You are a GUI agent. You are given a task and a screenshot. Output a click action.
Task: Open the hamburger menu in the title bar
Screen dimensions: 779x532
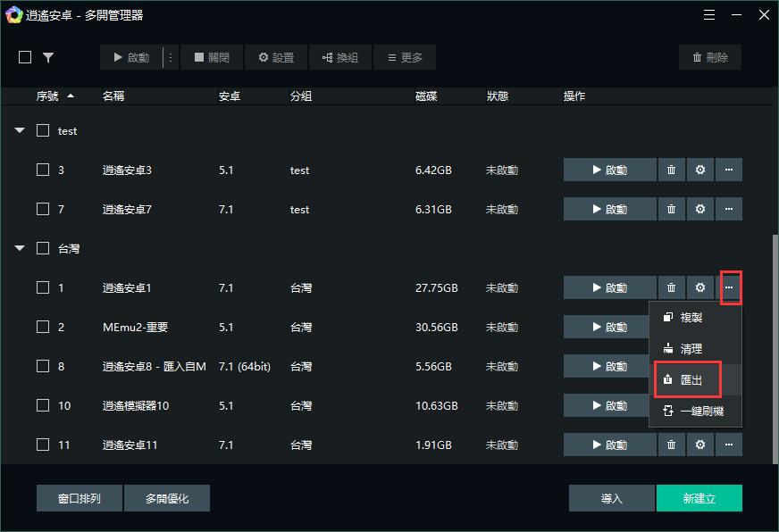[x=710, y=15]
